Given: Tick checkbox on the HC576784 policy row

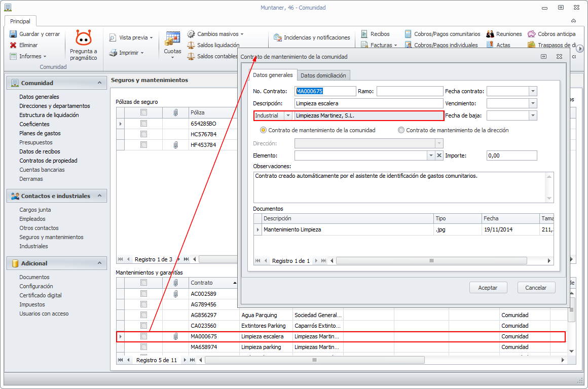Looking at the screenshot, I should pos(143,134).
